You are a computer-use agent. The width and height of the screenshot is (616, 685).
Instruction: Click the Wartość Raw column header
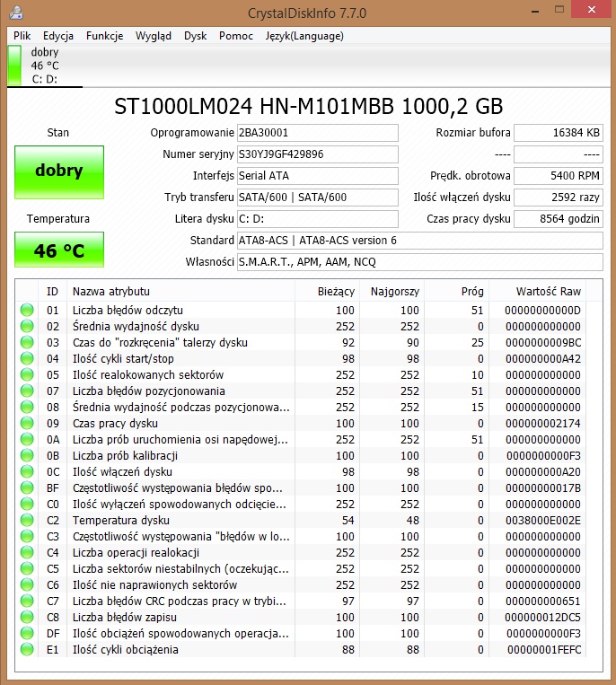[537, 292]
